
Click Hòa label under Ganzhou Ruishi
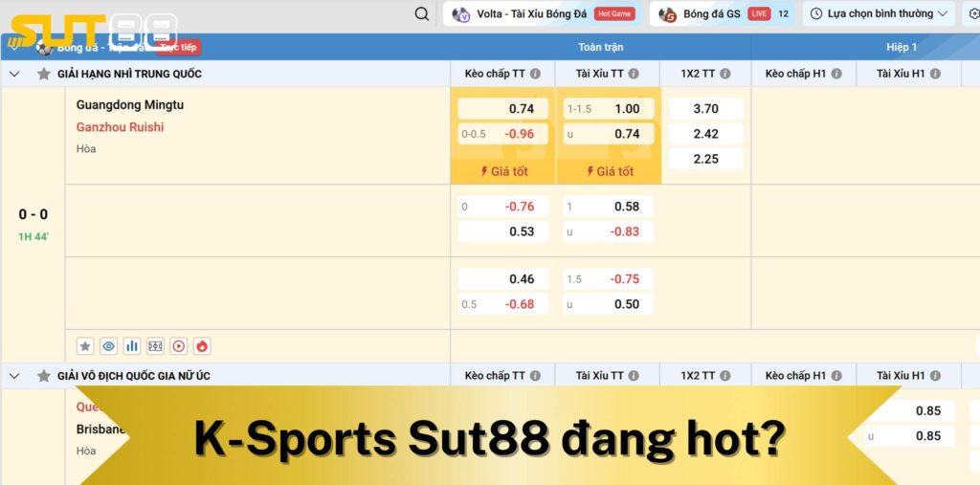tap(86, 148)
